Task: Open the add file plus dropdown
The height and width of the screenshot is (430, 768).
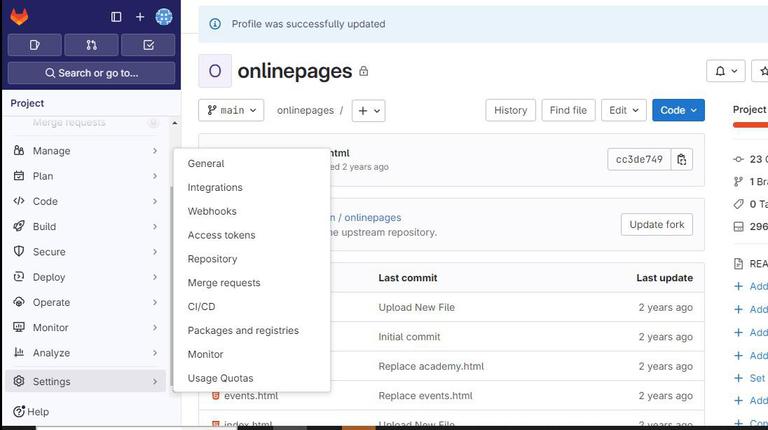Action: tap(369, 111)
